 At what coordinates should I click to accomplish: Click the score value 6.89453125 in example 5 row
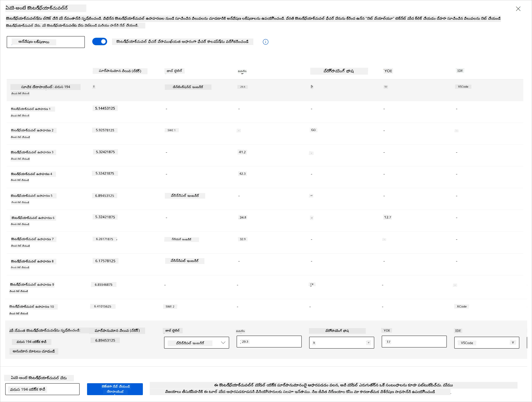point(104,196)
